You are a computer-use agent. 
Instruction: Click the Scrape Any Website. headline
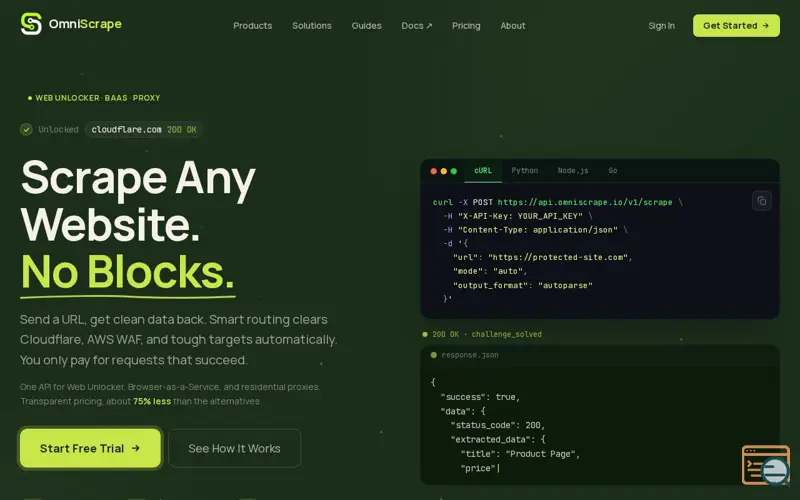pyautogui.click(x=138, y=201)
